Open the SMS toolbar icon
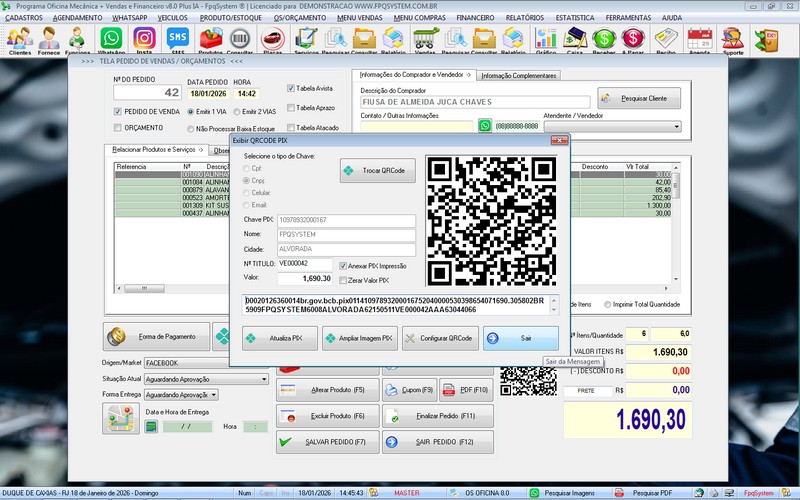 (x=178, y=40)
